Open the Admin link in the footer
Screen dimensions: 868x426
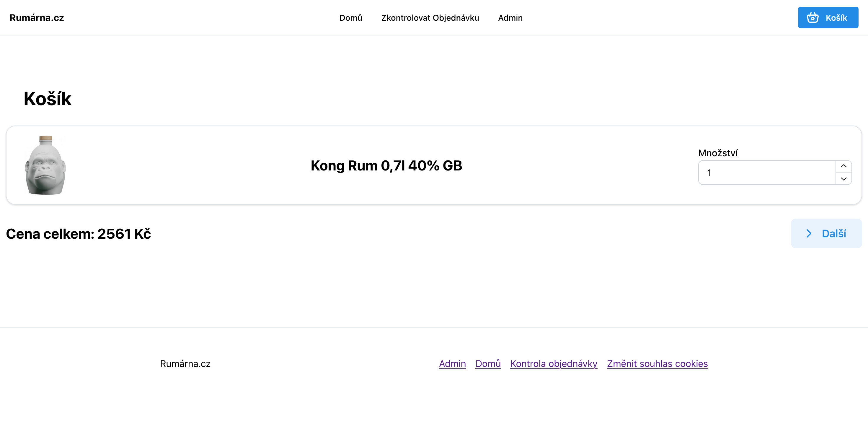(452, 364)
